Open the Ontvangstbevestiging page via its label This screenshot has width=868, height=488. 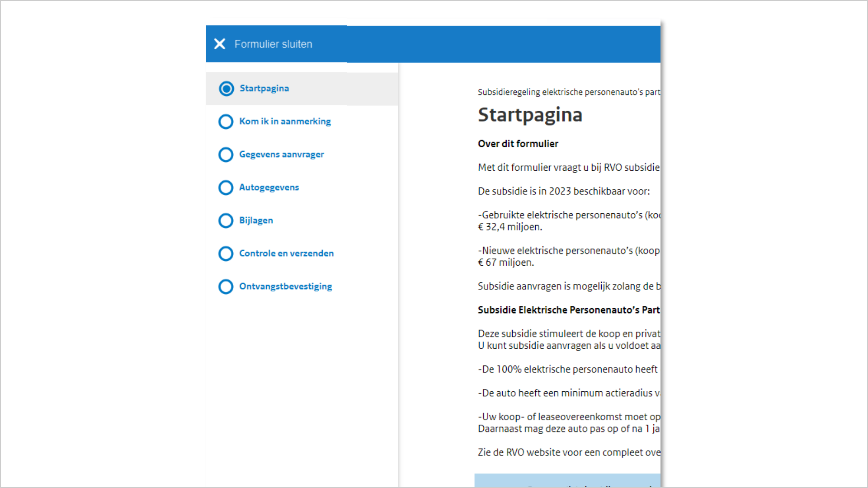tap(285, 286)
